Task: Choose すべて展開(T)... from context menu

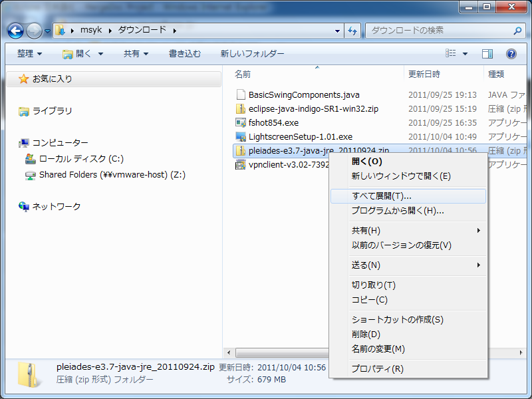Action: pos(381,196)
